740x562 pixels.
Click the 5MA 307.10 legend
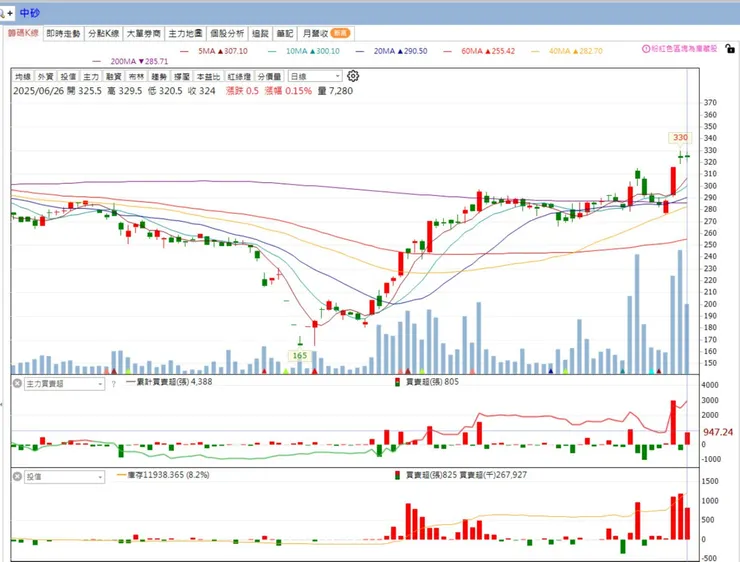point(214,51)
